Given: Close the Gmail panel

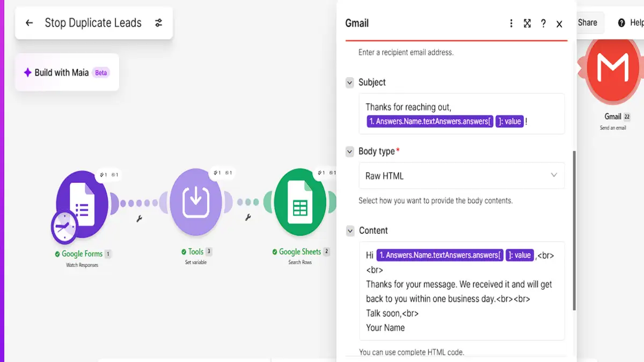Looking at the screenshot, I should tap(559, 24).
